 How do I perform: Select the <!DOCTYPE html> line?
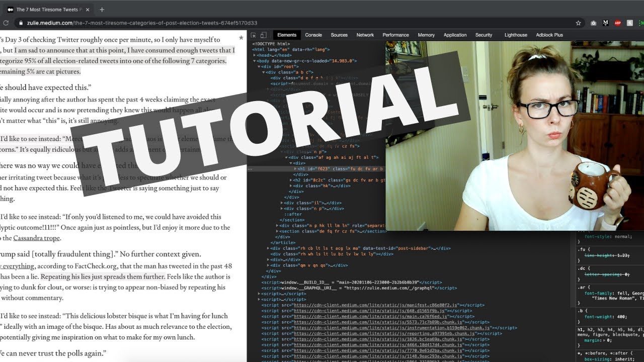[271, 44]
